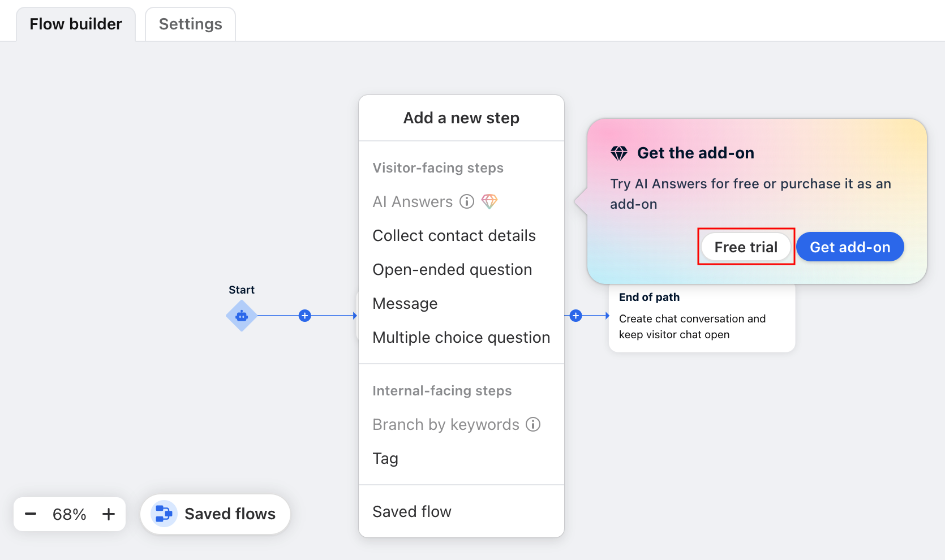Screen dimensions: 945x560
Task: Click the info icon next to Branch by keywords
Action: click(x=533, y=424)
